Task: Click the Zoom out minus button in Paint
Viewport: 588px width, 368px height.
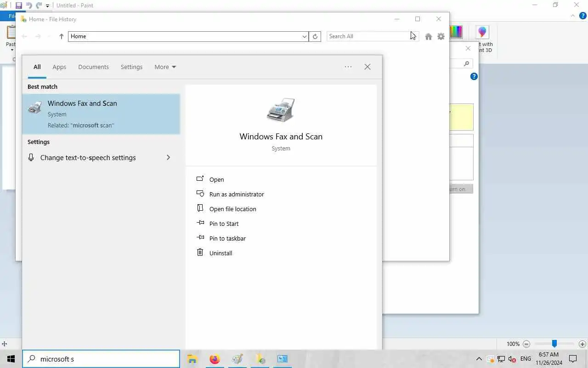Action: click(x=526, y=344)
